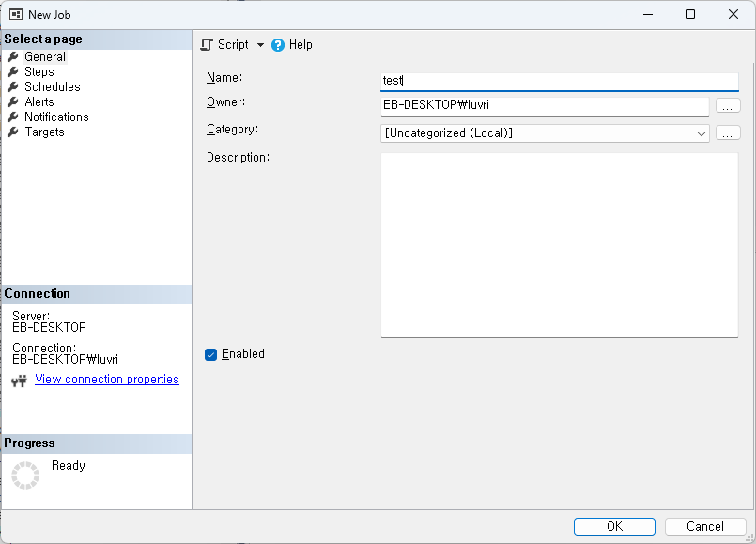Click the wrench icon beside General
Image resolution: width=756 pixels, height=544 pixels.
tap(13, 57)
